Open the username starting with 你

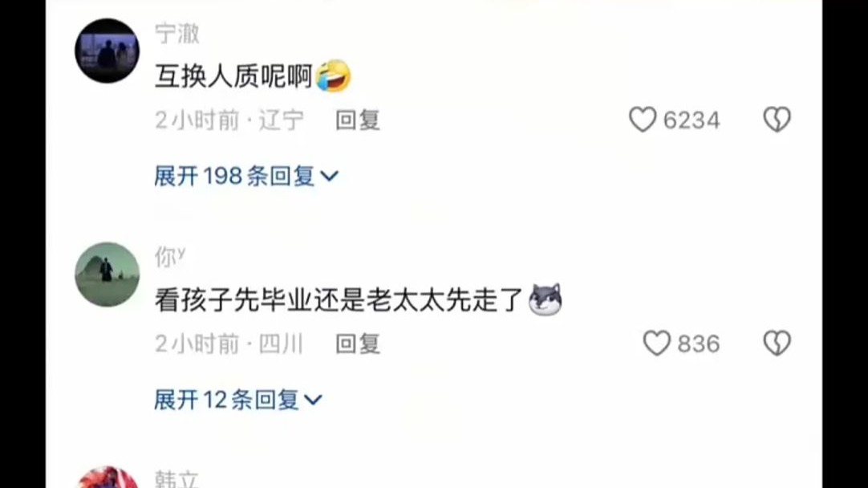pyautogui.click(x=170, y=257)
